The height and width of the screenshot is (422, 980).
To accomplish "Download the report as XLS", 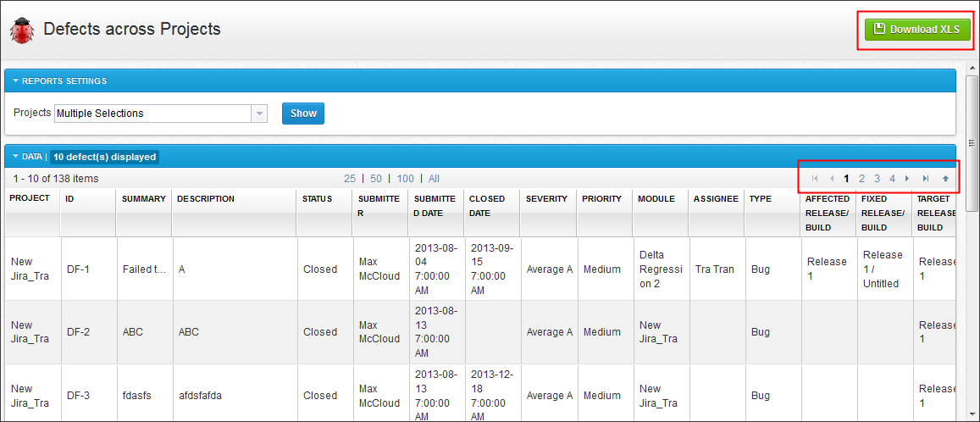I will pyautogui.click(x=916, y=30).
